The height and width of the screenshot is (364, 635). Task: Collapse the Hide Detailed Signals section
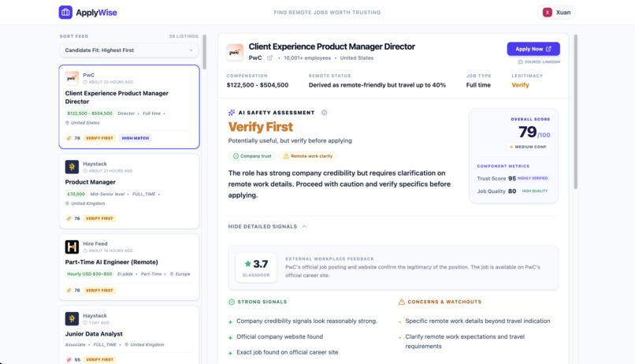[x=267, y=226]
